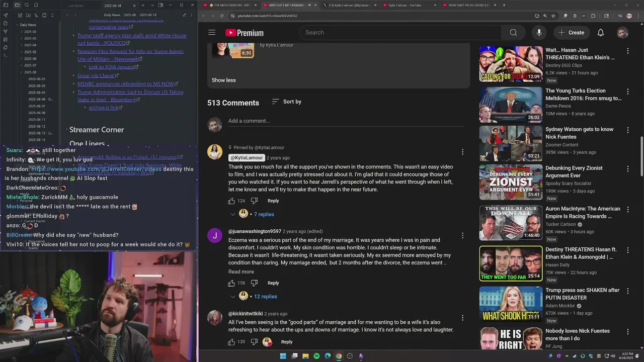Viewport: 644px width, 362px height.
Task: Bookmark this page with the star icon
Action: coord(553,16)
